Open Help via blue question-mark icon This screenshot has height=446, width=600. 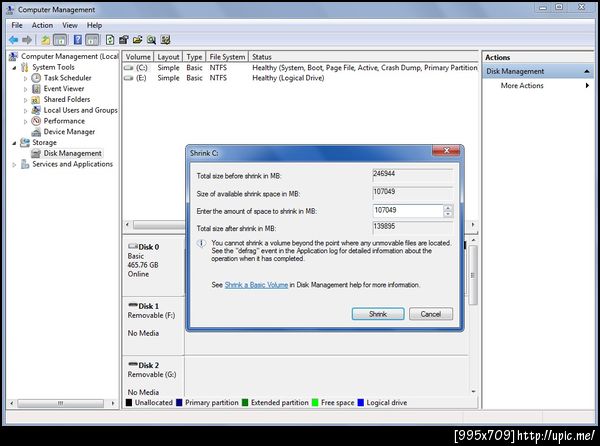78,40
